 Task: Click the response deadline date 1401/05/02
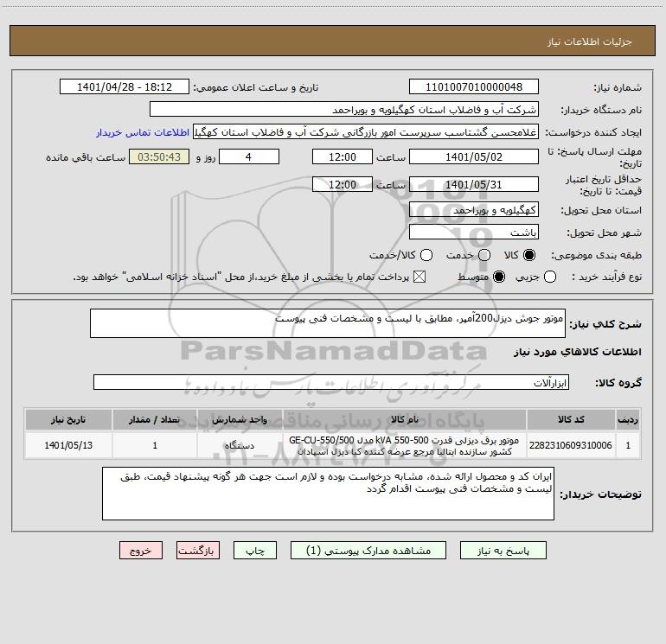(474, 156)
